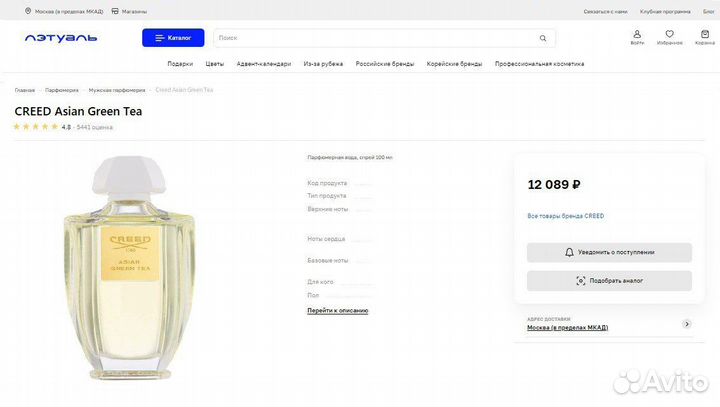720x407 pixels.
Task: Click the CREED Asian Green Tea title
Action: (78, 111)
